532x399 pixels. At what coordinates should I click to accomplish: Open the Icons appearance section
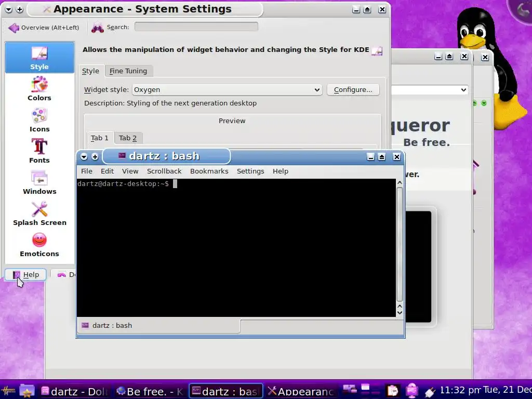point(39,120)
